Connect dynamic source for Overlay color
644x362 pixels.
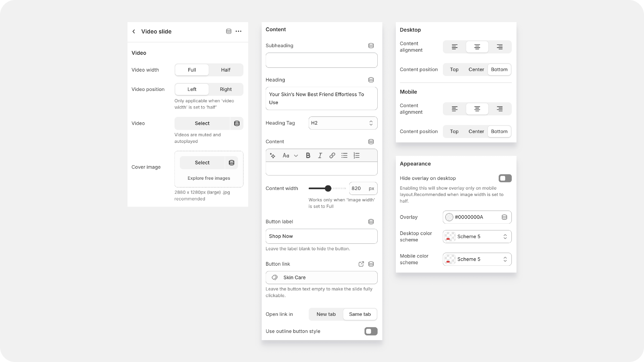pos(504,217)
